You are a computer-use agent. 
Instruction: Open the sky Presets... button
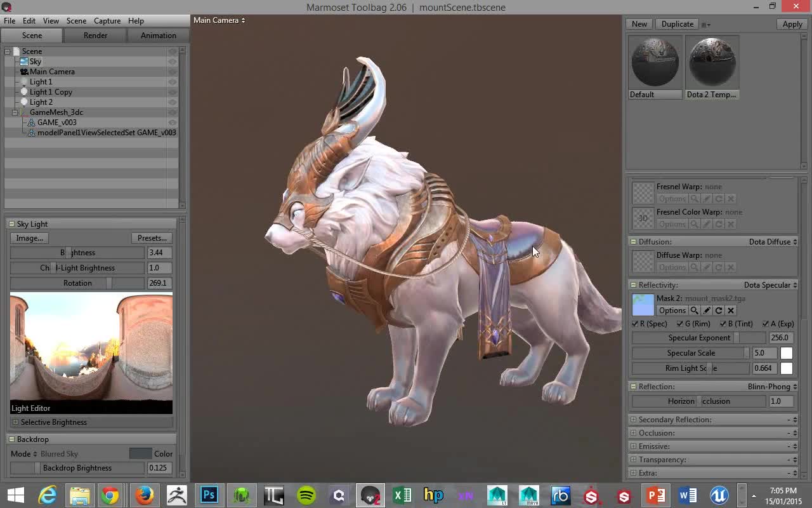coord(152,238)
